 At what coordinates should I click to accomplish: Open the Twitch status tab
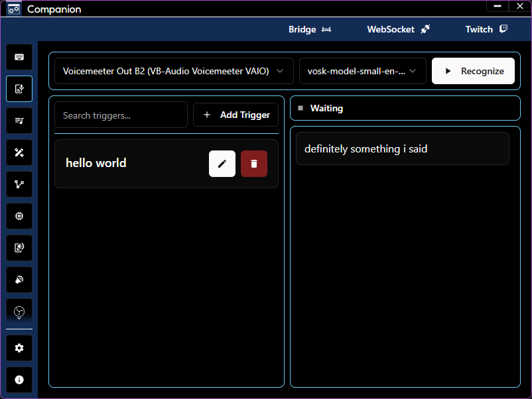tap(486, 29)
